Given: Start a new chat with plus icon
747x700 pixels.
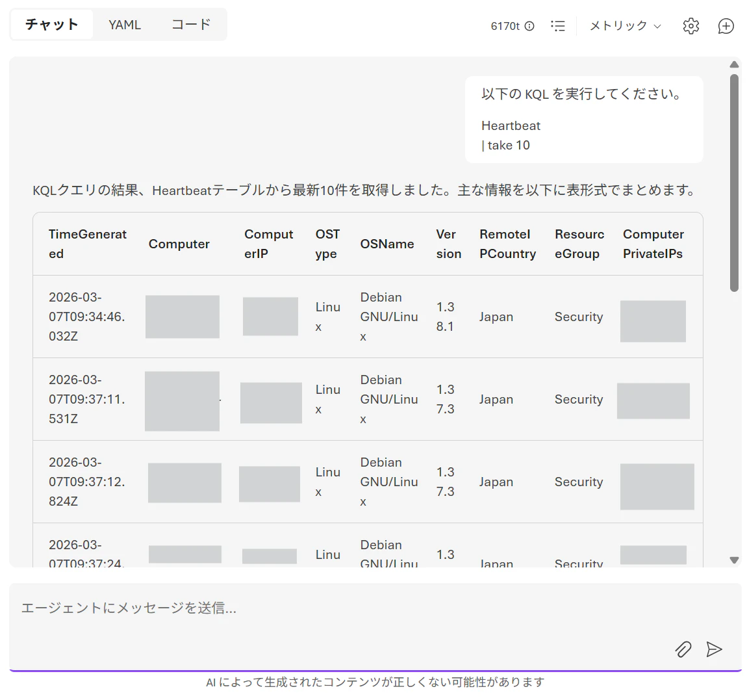Looking at the screenshot, I should (x=726, y=26).
